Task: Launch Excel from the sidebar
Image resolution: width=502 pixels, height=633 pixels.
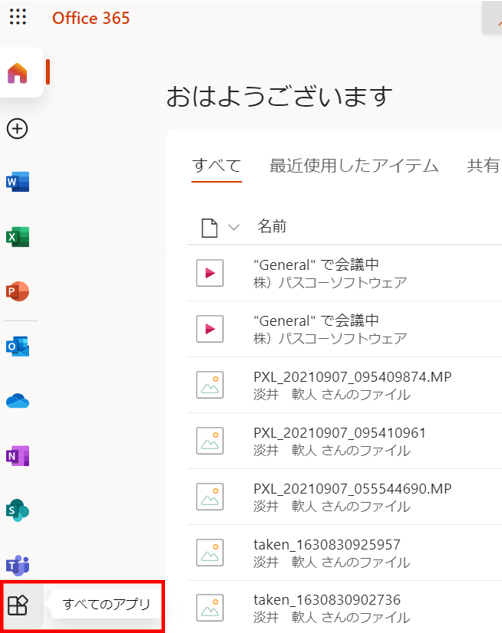Action: point(17,237)
